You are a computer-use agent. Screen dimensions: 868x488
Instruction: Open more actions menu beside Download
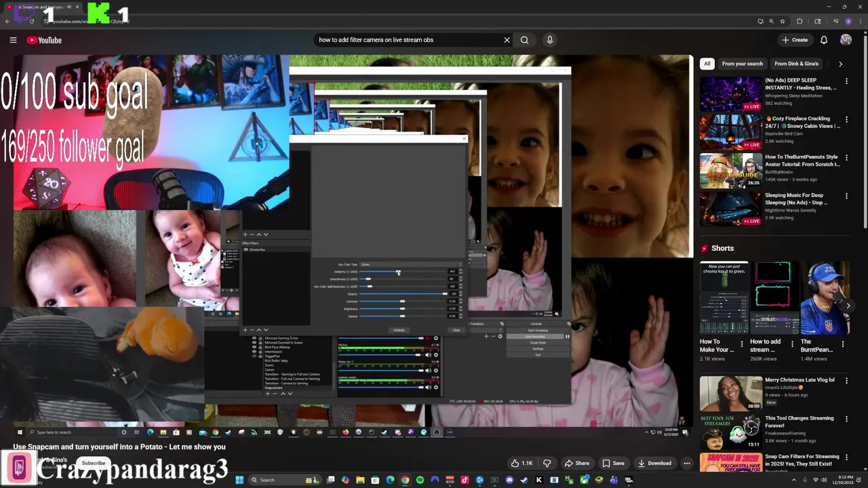pos(686,464)
